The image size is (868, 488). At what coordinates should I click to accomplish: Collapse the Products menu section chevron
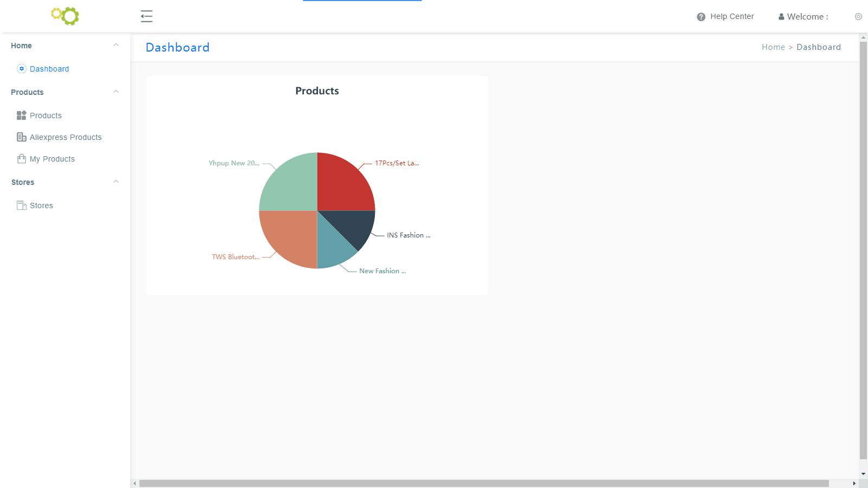116,92
